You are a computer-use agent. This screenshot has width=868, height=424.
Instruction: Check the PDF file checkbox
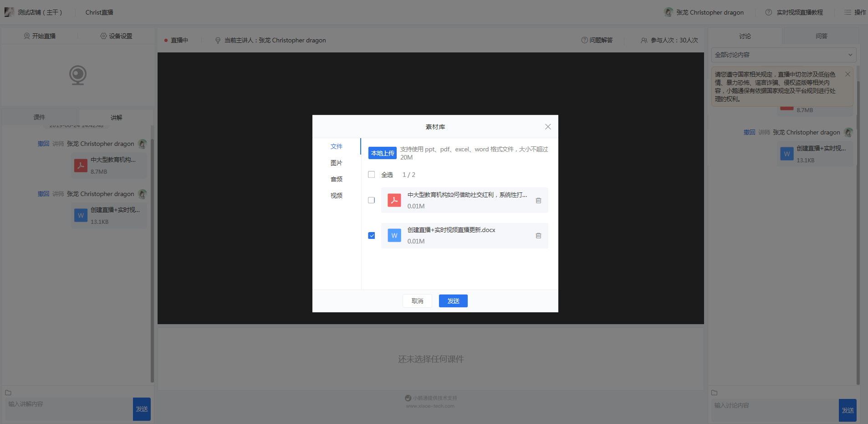tap(372, 200)
